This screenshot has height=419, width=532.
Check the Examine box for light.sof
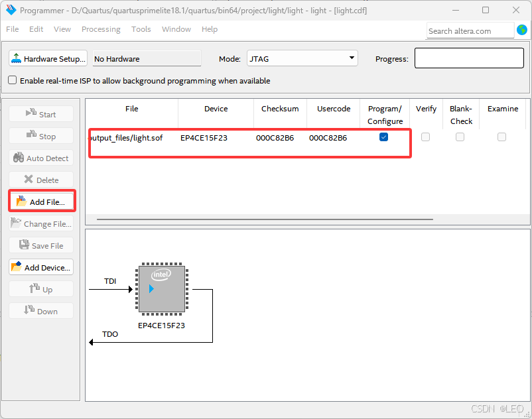tap(501, 137)
